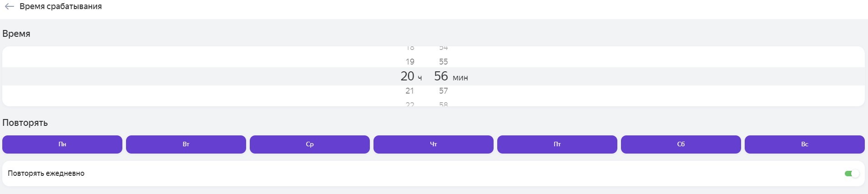Image resolution: width=868 pixels, height=194 pixels.
Task: Toggle the Чт day button
Action: [434, 144]
